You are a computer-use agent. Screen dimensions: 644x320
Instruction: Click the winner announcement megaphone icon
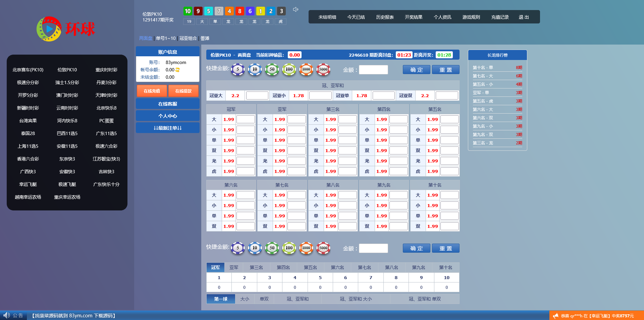click(556, 316)
